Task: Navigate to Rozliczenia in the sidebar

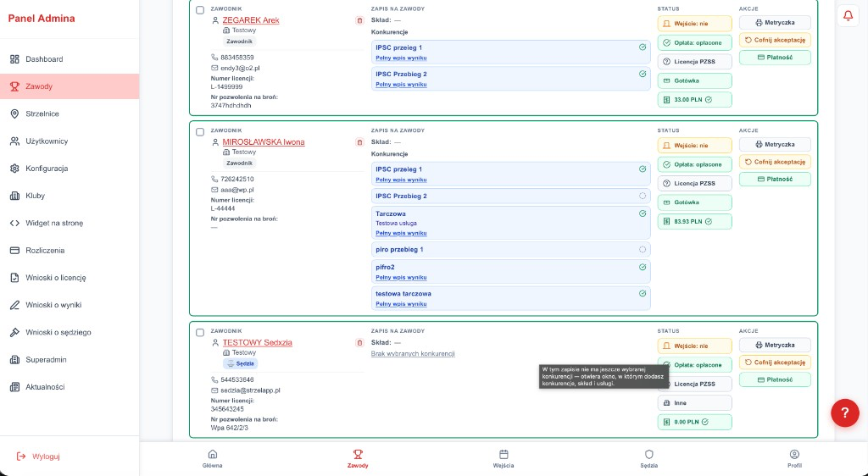Action: tap(45, 251)
